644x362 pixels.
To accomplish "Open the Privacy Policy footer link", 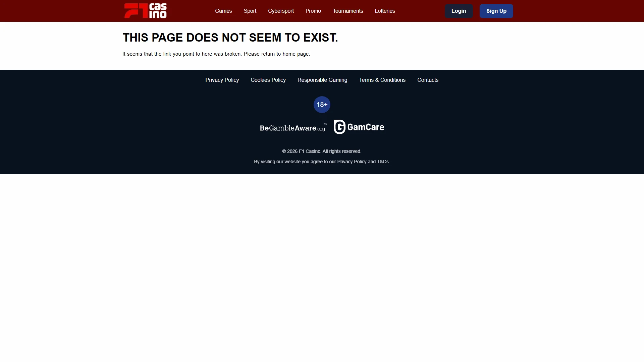I will tap(222, 80).
